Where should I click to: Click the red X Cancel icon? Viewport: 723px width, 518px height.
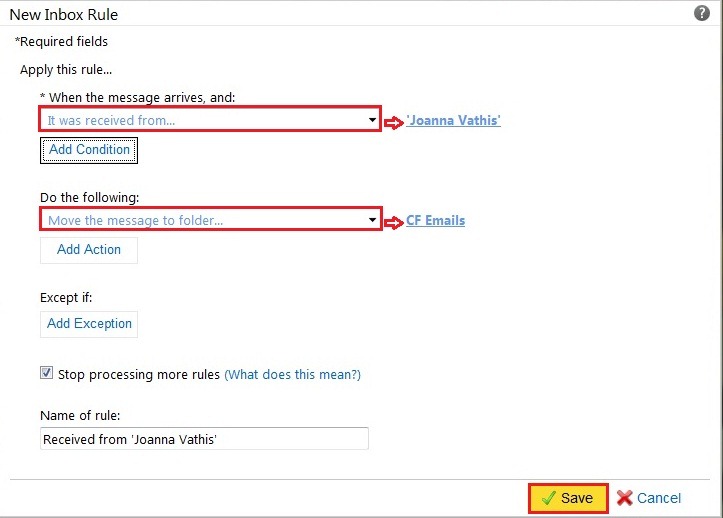[625, 498]
